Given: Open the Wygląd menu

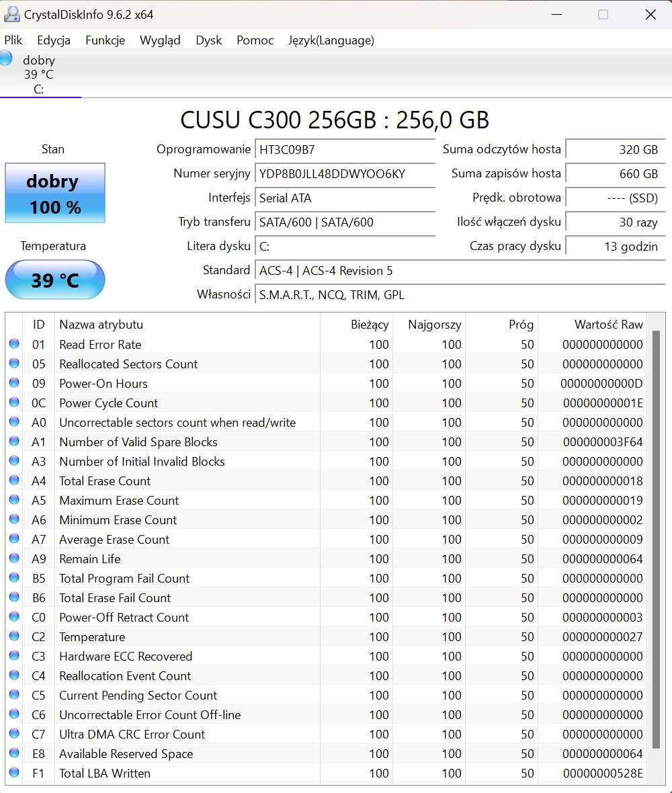Looking at the screenshot, I should click(160, 40).
